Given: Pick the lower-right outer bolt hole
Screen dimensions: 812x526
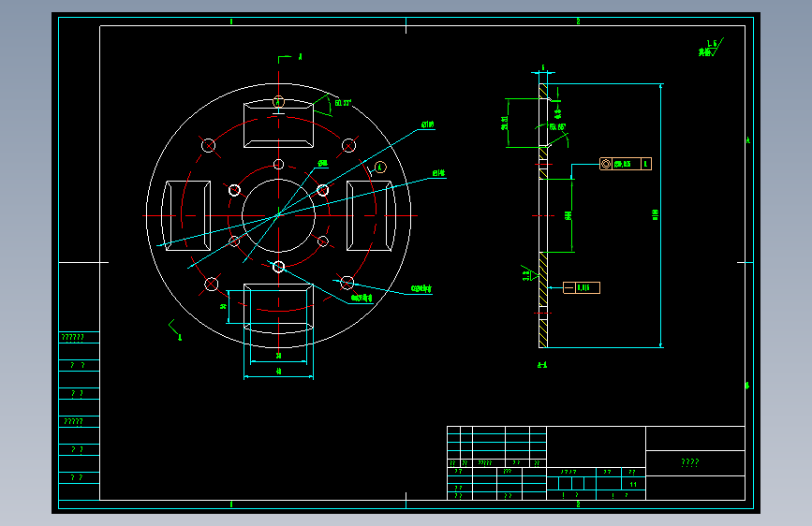Looking at the screenshot, I should tap(347, 283).
